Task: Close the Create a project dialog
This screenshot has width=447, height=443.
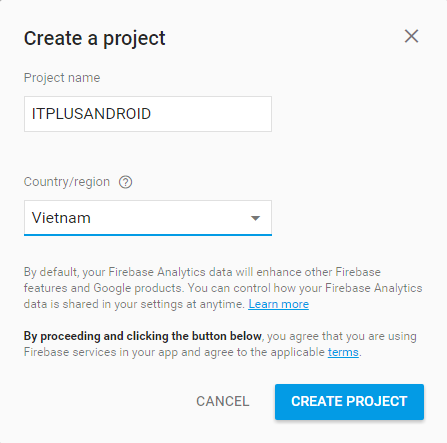Action: pos(411,36)
